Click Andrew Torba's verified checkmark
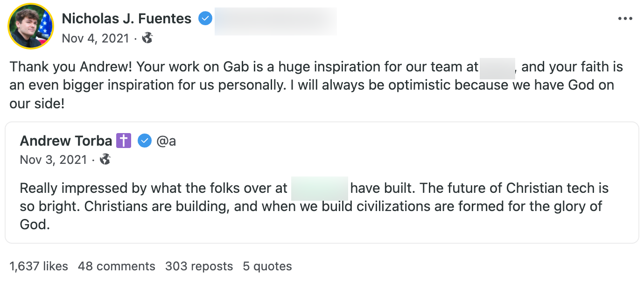Image resolution: width=644 pixels, height=282 pixels. click(145, 141)
